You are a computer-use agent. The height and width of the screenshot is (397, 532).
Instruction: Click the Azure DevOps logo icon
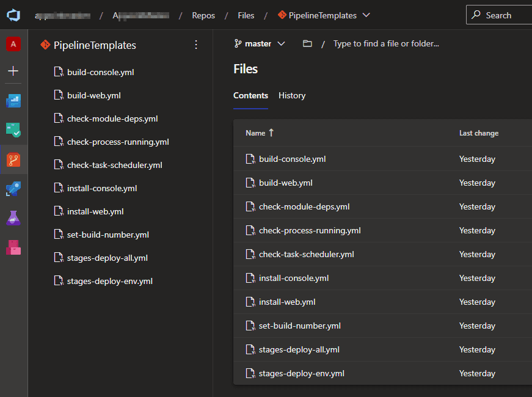[13, 15]
